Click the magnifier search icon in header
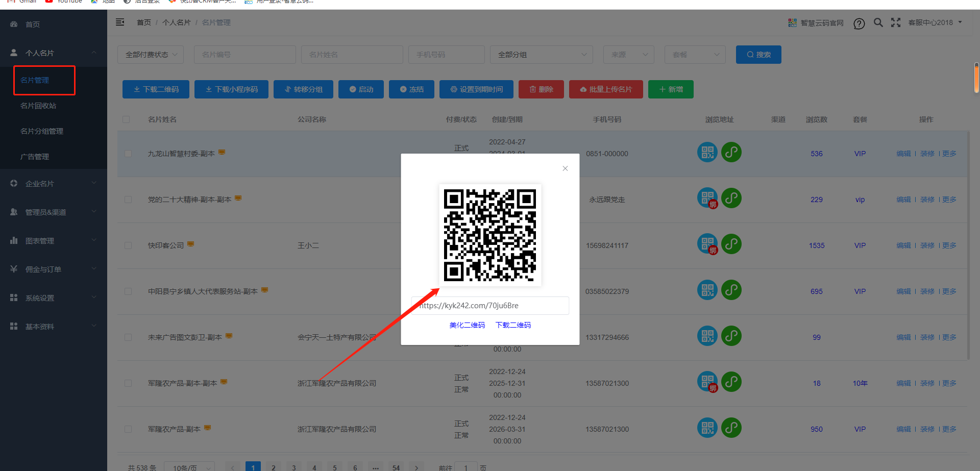980x471 pixels. 878,22
